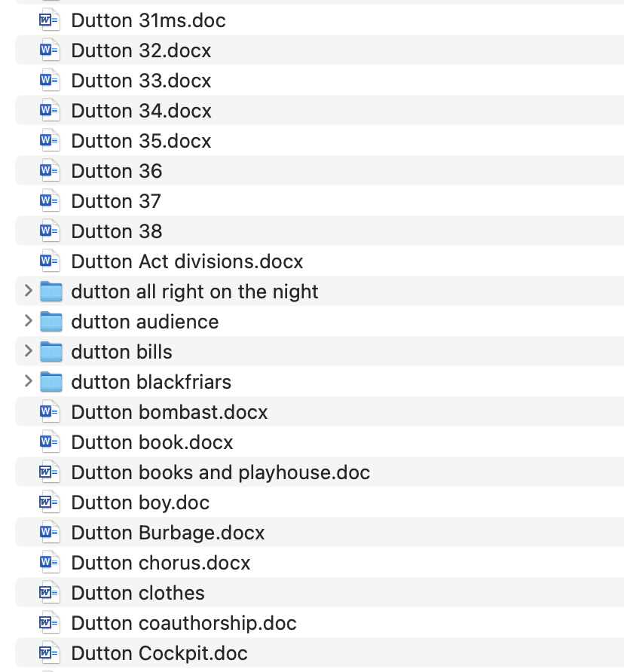624x672 pixels.
Task: Select the file name Dutton Burbage.docx
Action: click(x=168, y=533)
